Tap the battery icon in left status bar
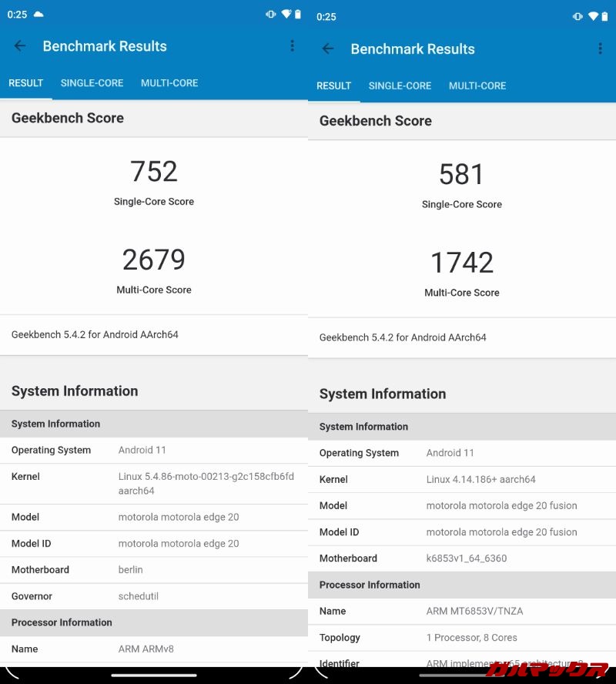 [x=298, y=15]
